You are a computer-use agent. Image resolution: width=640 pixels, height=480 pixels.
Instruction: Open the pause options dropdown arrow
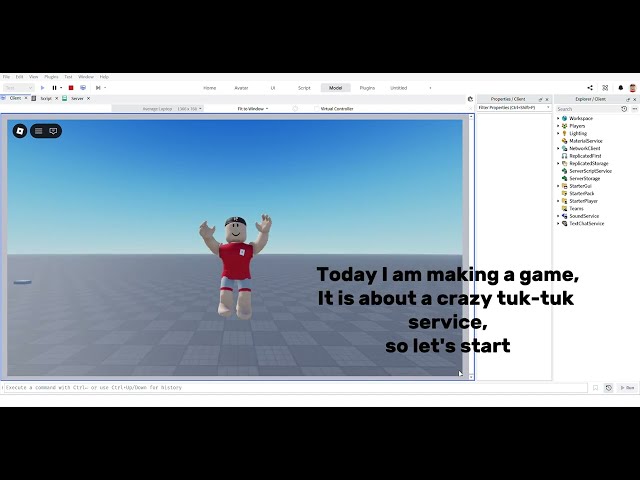coord(61,88)
